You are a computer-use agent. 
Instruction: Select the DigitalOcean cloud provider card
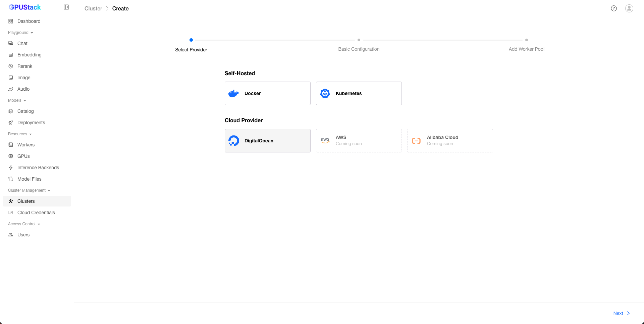[267, 141]
